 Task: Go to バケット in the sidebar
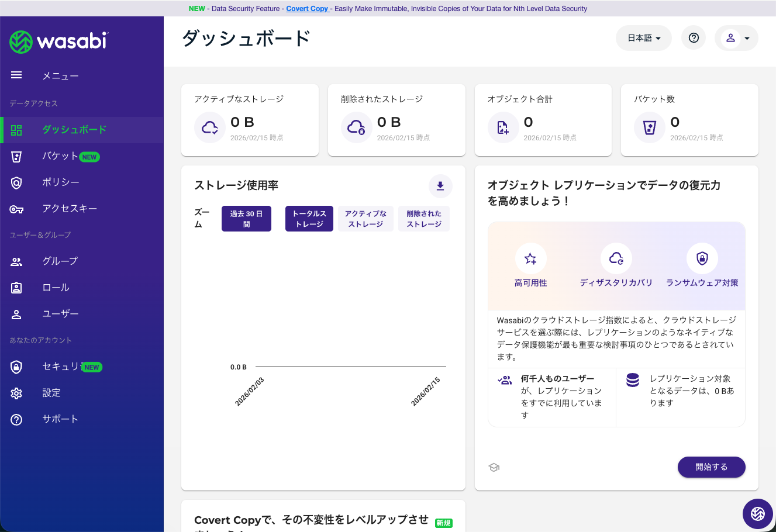[60, 156]
